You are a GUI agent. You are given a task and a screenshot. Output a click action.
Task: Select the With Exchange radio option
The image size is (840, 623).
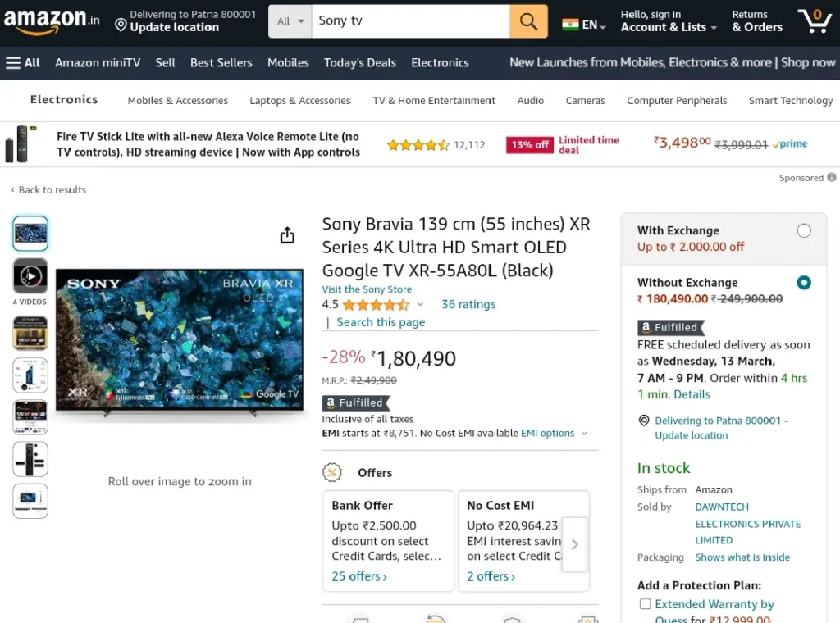point(804,230)
